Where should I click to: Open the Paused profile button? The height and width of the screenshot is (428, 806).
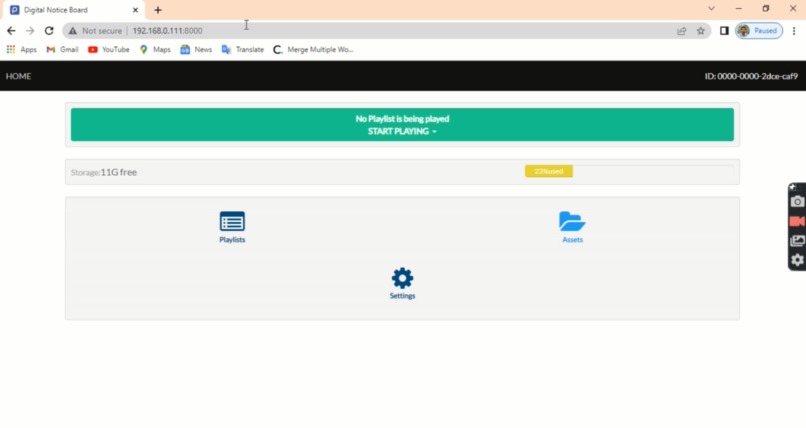click(x=759, y=31)
